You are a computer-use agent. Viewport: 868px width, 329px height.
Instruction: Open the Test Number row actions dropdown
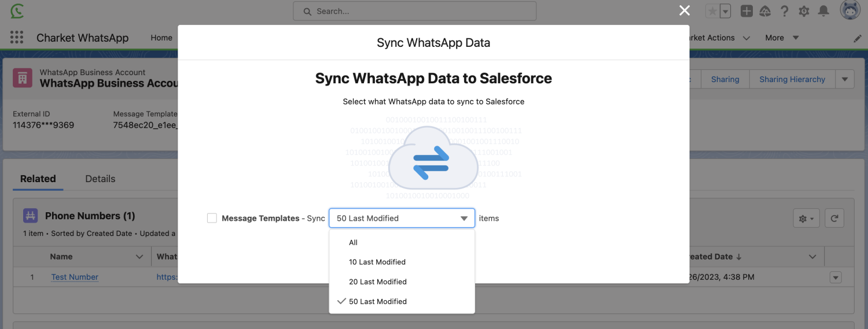pyautogui.click(x=836, y=277)
